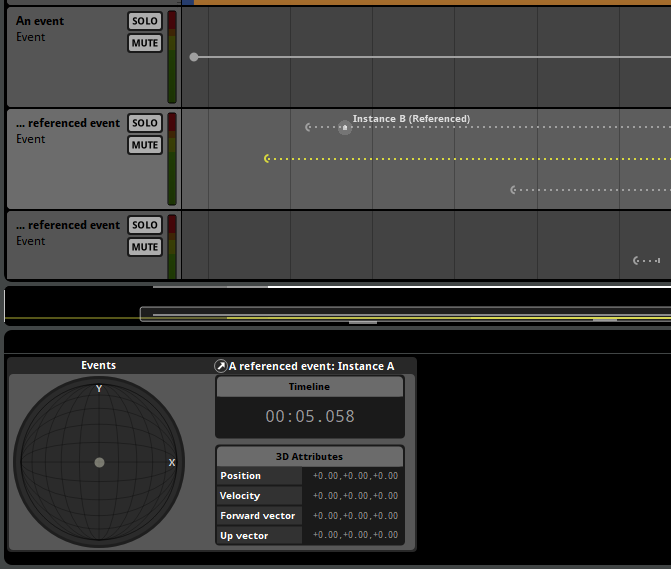
Task: Click the center dot in 3D panner
Action: click(99, 462)
